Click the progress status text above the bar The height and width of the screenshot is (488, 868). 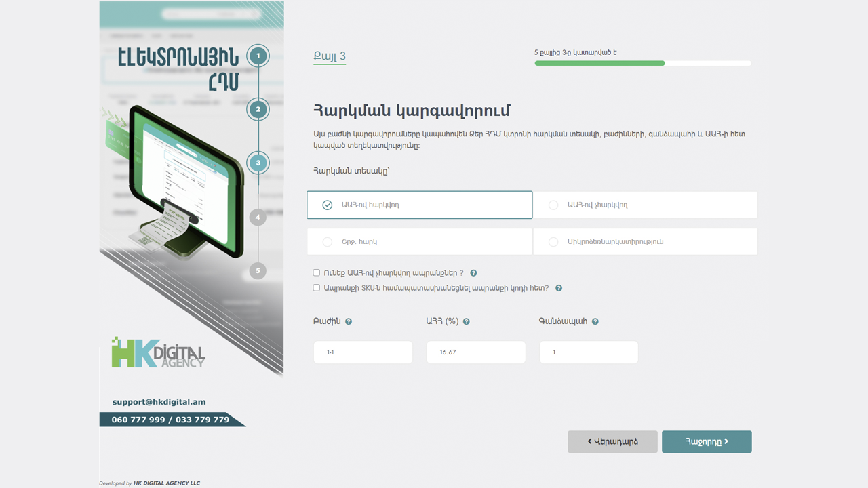point(575,52)
